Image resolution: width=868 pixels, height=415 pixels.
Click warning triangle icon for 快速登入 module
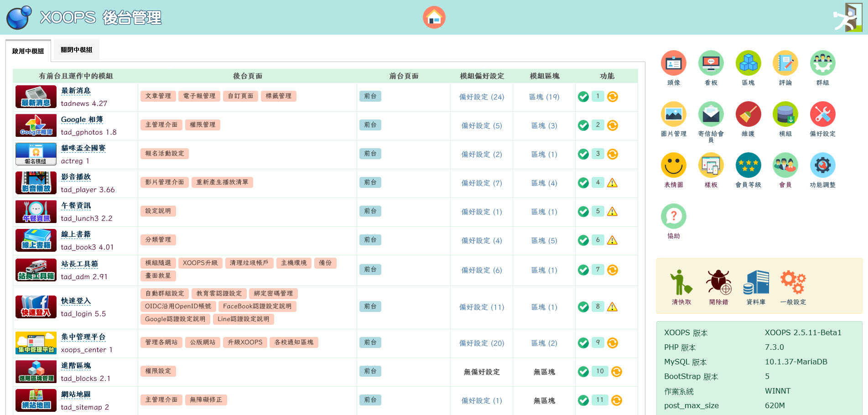pos(613,307)
